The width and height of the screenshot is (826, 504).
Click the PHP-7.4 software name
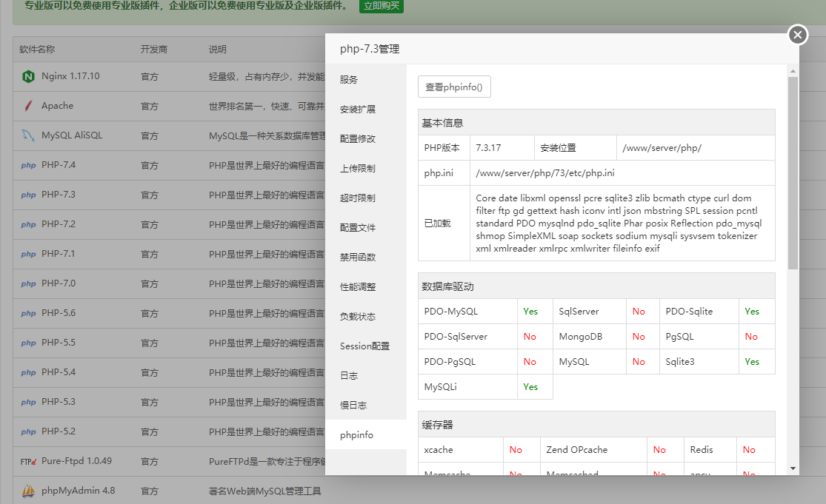pos(59,165)
